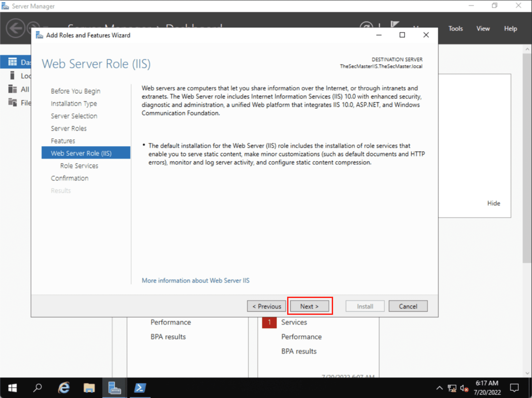Open the View menu in Server Manager

[483, 28]
